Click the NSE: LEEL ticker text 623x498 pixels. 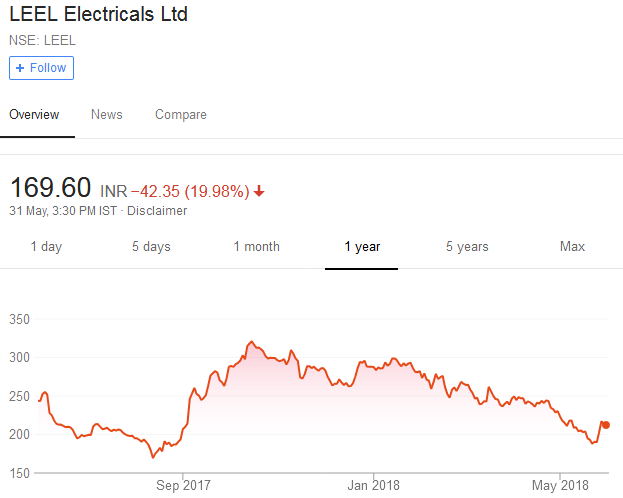pyautogui.click(x=42, y=40)
